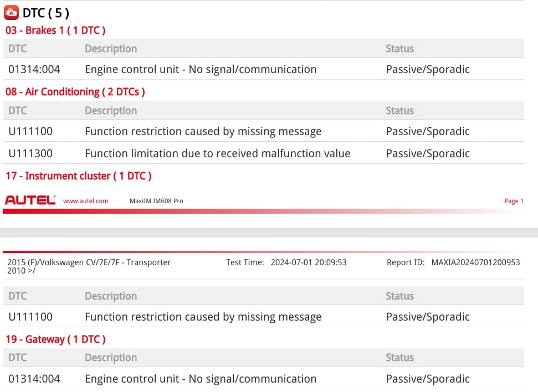The height and width of the screenshot is (392, 538).
Task: Select the Gateway 01314:004 fault code
Action: tap(34, 379)
